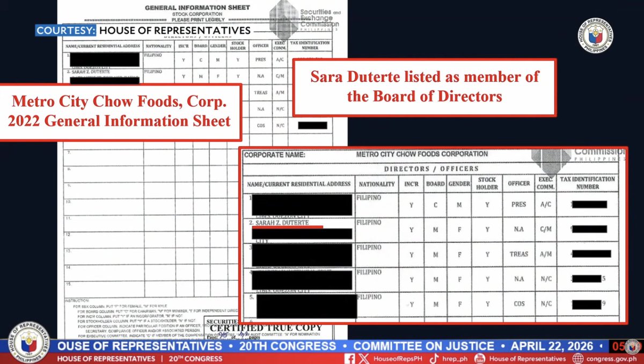This screenshot has width=644, height=364.
Task: Click the House of Representatives YouTube label
Action: (x=528, y=359)
